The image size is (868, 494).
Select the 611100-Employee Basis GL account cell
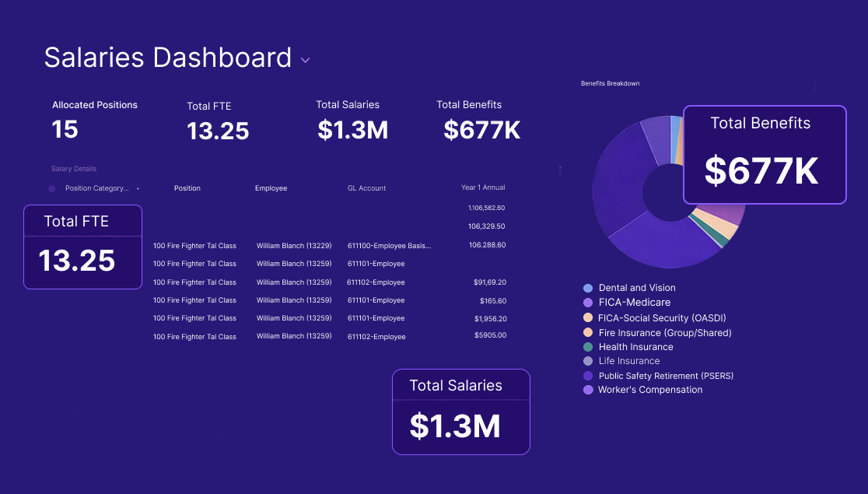tap(389, 245)
